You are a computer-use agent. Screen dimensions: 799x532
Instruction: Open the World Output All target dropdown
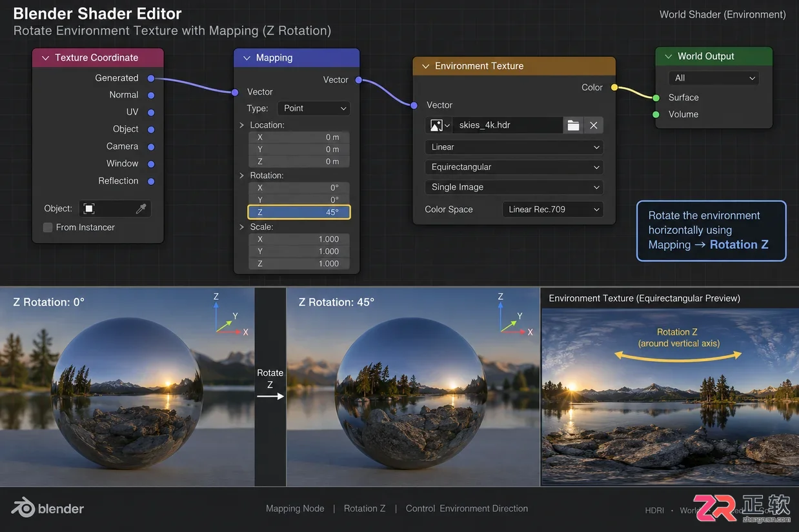[714, 78]
